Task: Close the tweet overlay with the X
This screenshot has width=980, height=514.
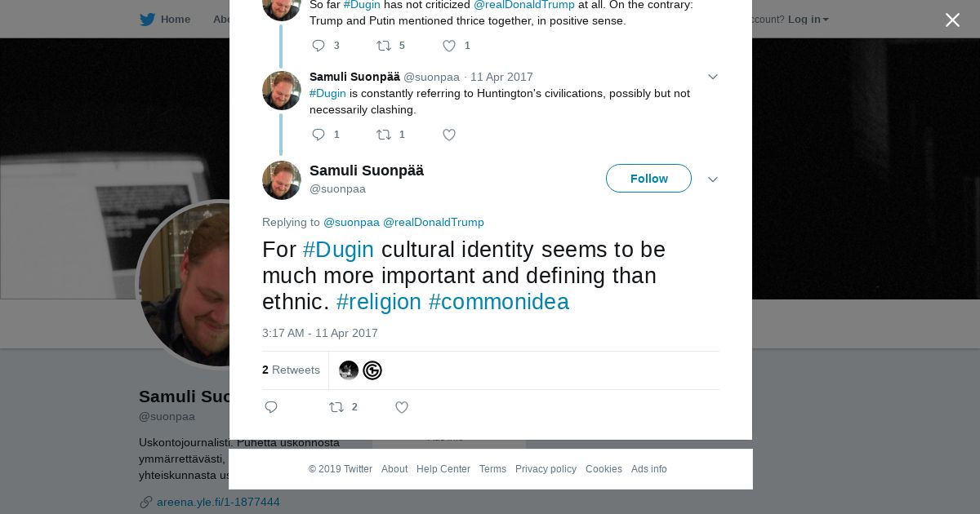Action: coord(952,20)
